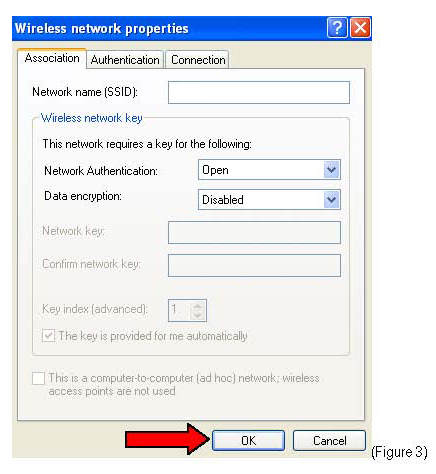Toggle key provided automatically checkbox
This screenshot has width=436, height=474.
[x=49, y=335]
